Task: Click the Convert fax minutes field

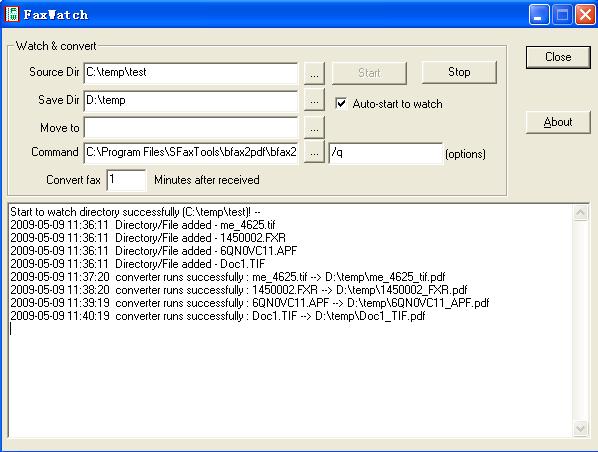Action: click(x=126, y=180)
